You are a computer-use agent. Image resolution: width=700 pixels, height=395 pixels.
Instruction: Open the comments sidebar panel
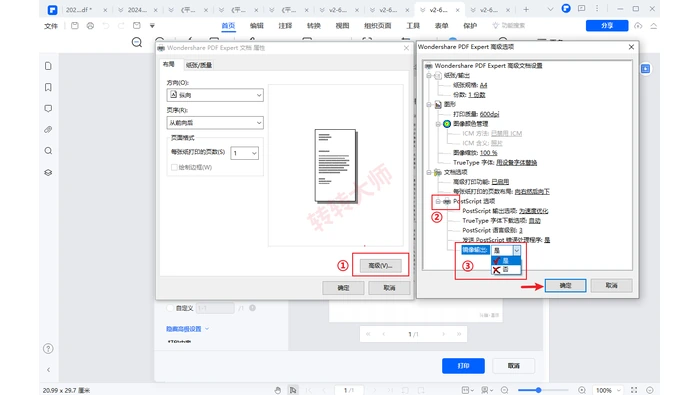[x=48, y=108]
